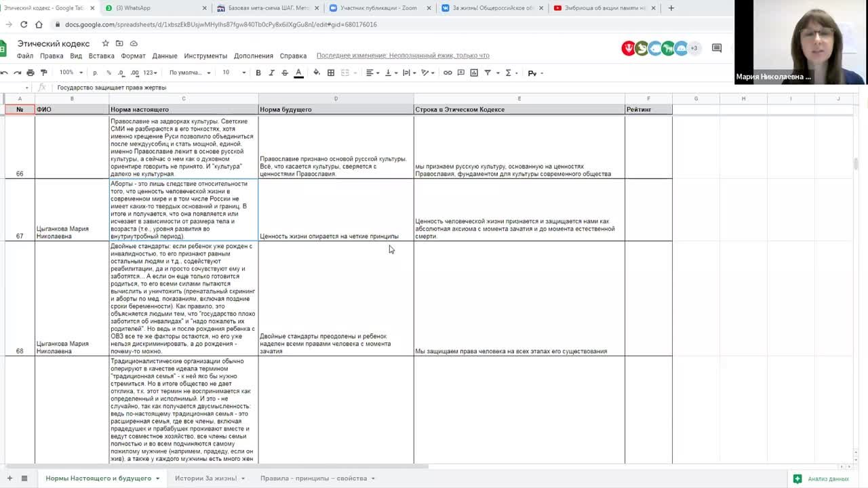This screenshot has width=868, height=488.
Task: Open the font size 10 dropdown
Action: pyautogui.click(x=234, y=73)
